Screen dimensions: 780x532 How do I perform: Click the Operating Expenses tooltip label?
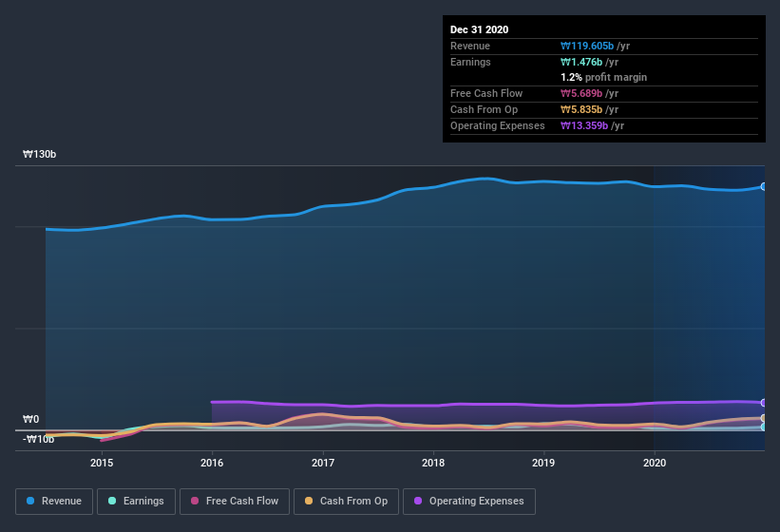(498, 125)
